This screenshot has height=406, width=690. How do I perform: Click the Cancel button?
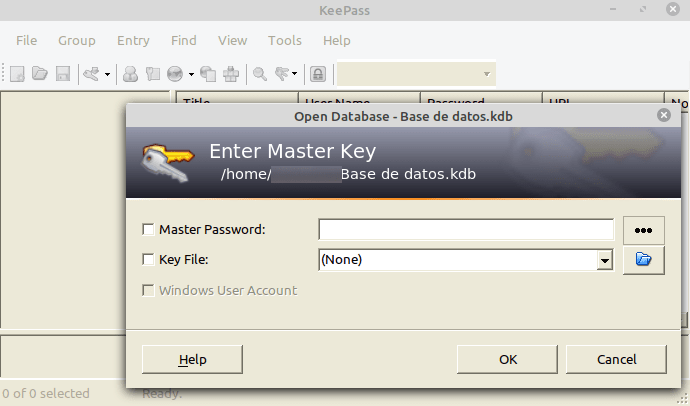(616, 359)
